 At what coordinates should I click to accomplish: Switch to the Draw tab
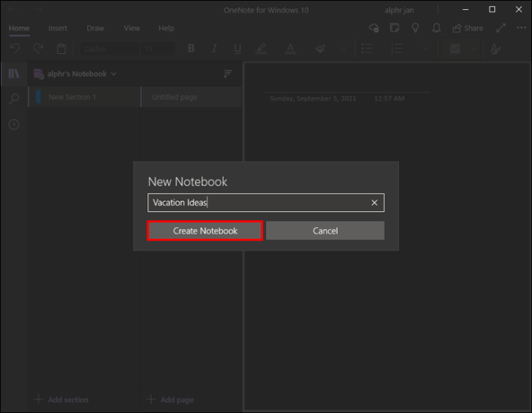pyautogui.click(x=96, y=29)
